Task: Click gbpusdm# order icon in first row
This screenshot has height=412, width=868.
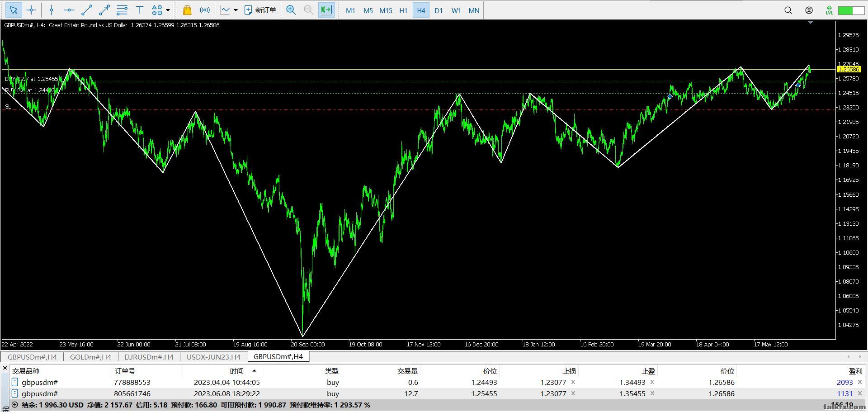Action: pyautogui.click(x=14, y=382)
